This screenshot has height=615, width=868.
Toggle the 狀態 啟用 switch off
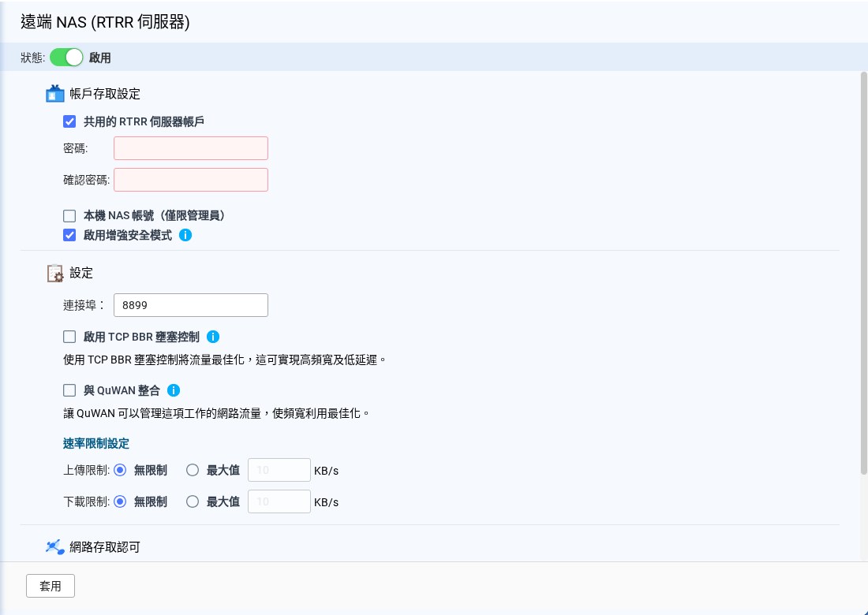coord(66,57)
